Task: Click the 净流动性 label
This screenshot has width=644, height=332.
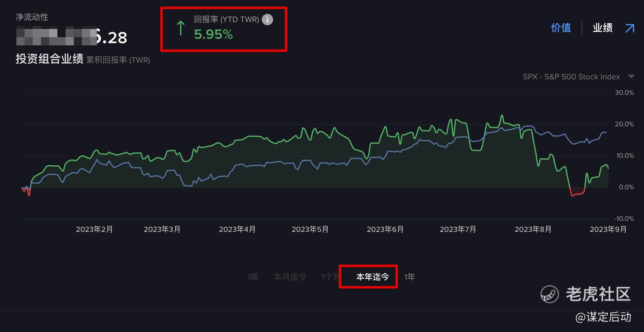Action: point(32,17)
